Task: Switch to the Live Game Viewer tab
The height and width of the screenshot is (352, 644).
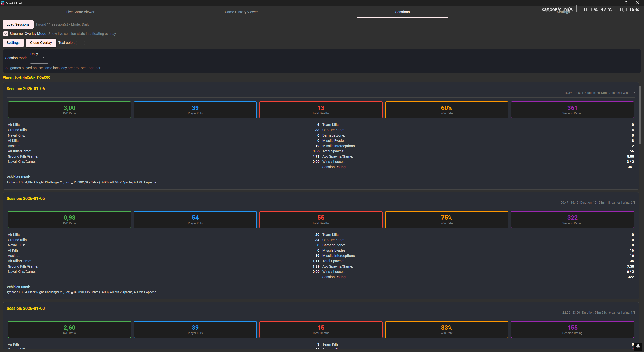Action: [80, 12]
